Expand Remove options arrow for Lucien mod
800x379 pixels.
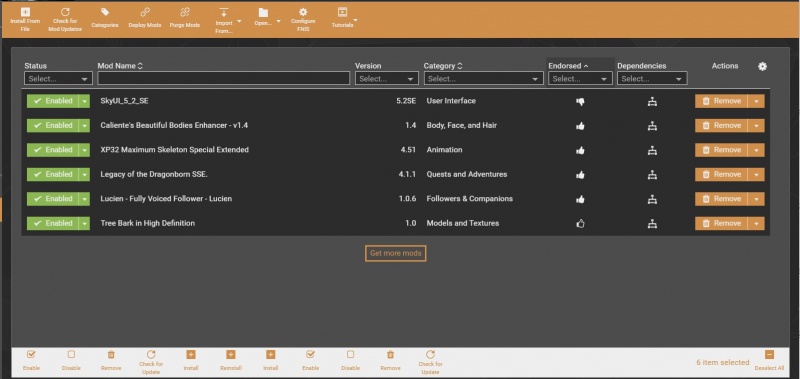[x=756, y=199]
